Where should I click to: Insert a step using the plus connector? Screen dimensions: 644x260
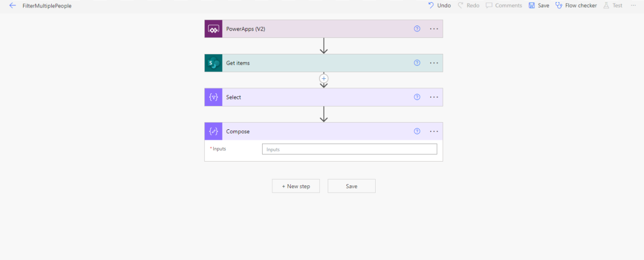coord(324,79)
